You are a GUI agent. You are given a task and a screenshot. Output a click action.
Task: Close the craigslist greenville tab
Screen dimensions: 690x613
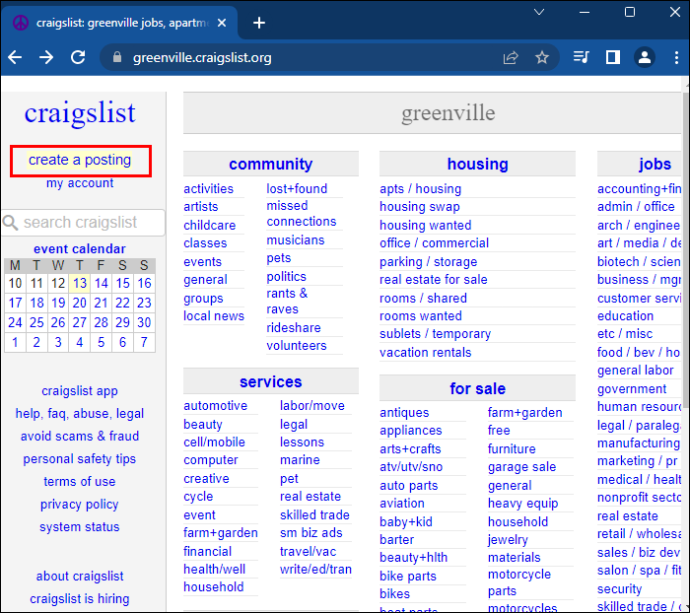(222, 23)
